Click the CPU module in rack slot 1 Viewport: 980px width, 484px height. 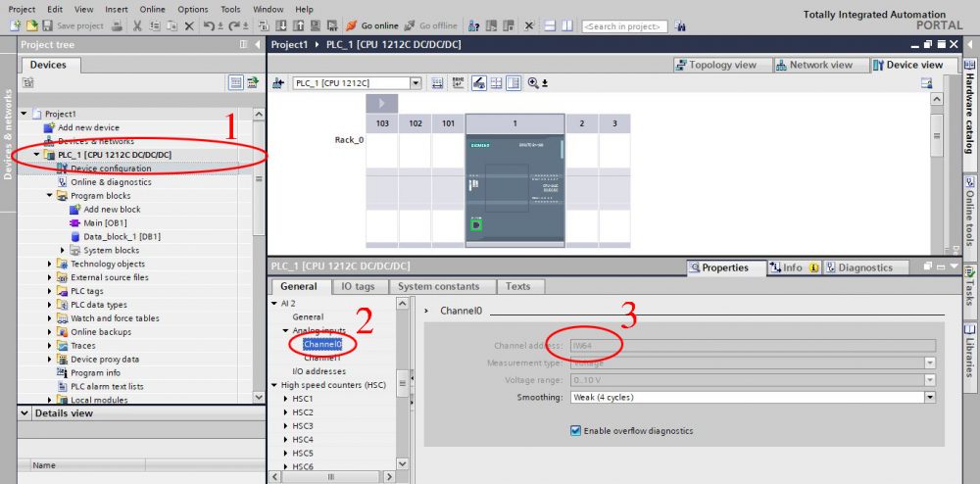[x=515, y=190]
